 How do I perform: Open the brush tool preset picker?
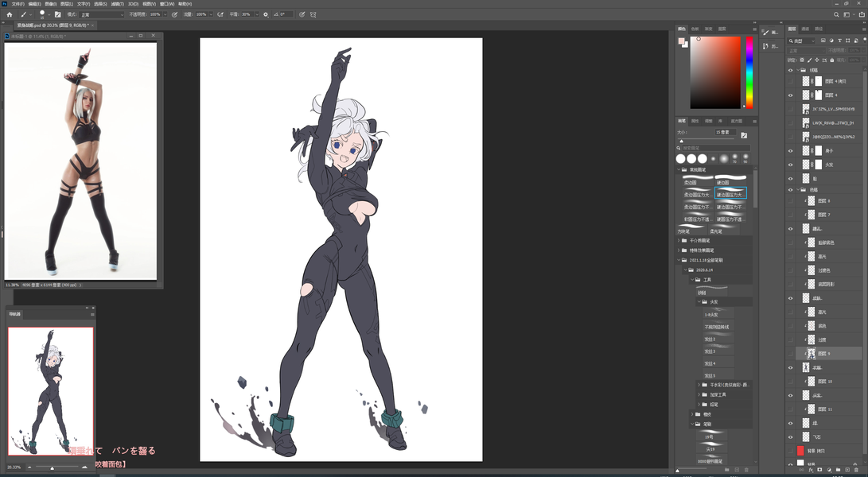(25, 14)
